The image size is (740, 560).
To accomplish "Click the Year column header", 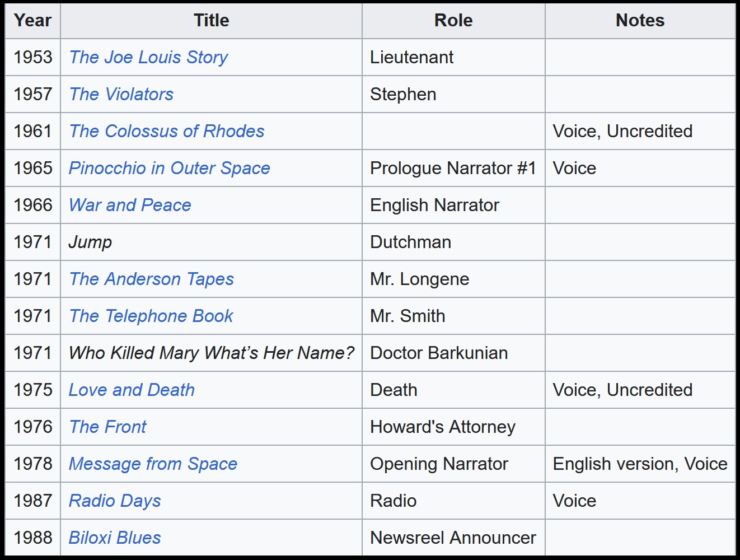I will click(x=32, y=21).
